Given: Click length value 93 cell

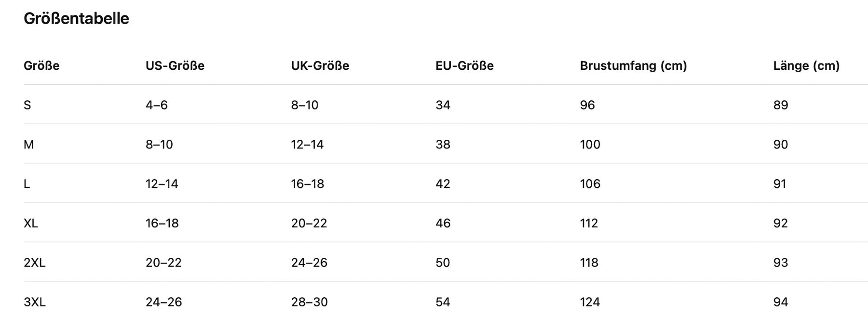Looking at the screenshot, I should (781, 263).
